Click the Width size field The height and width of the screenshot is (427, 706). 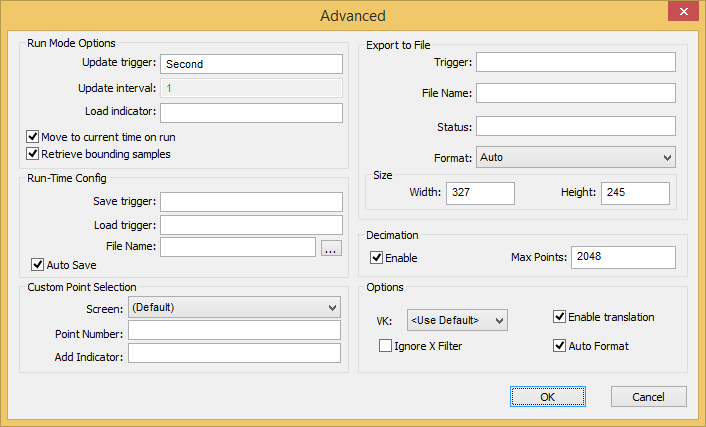(480, 193)
